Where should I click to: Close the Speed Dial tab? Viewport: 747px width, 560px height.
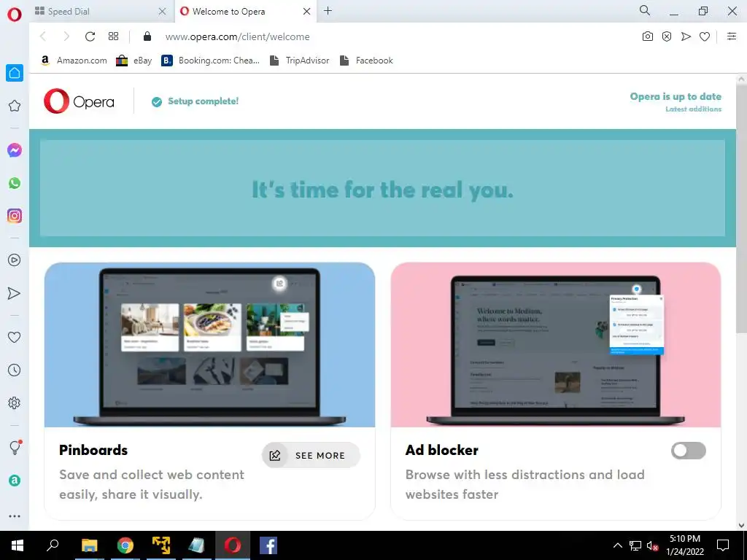tap(163, 12)
